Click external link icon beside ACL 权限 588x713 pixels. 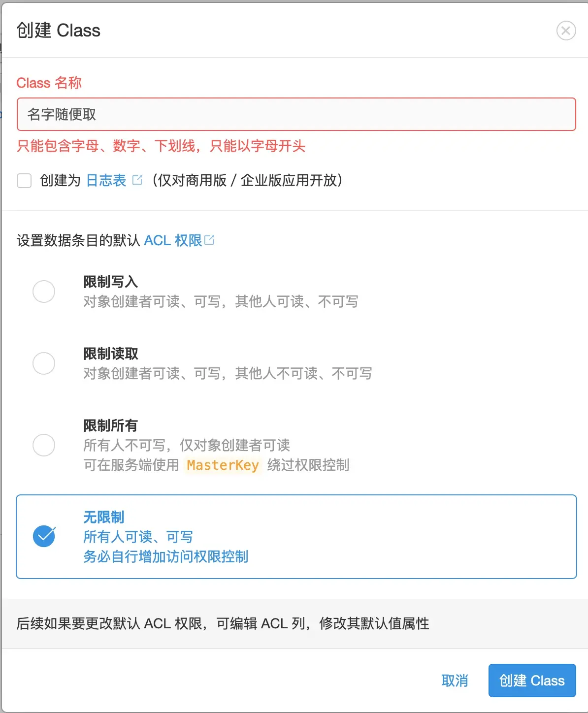pos(209,240)
